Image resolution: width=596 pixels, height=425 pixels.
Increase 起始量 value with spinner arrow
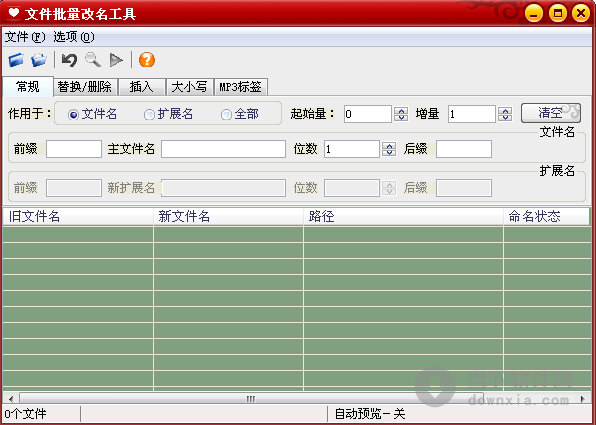click(401, 111)
